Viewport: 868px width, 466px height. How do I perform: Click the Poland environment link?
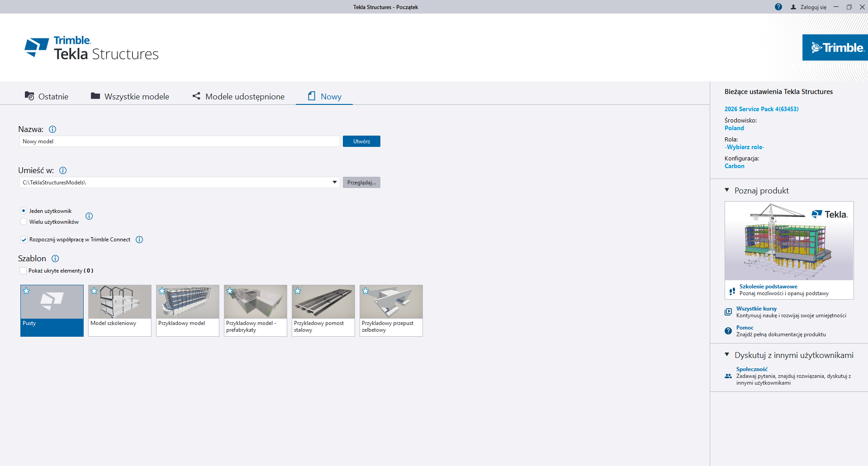[734, 128]
